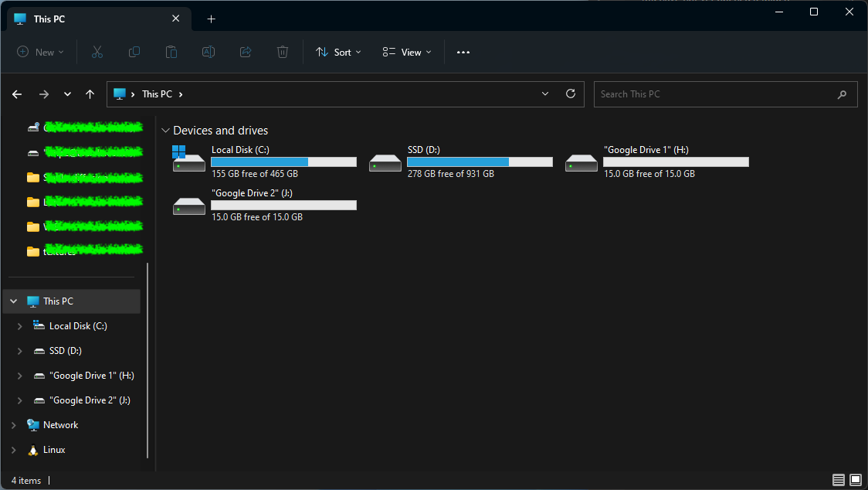Add a new tab
This screenshot has height=490, width=868.
coord(211,19)
